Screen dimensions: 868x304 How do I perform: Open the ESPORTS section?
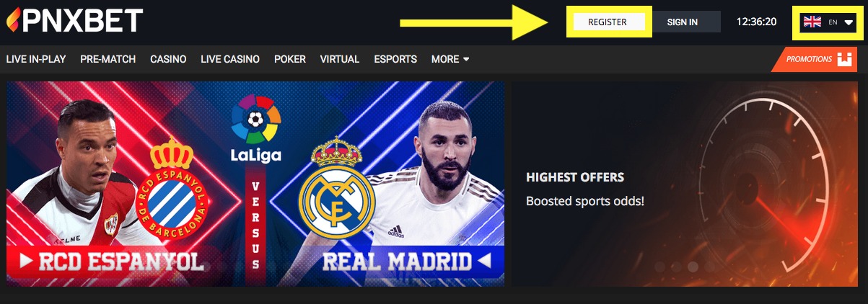tap(395, 59)
